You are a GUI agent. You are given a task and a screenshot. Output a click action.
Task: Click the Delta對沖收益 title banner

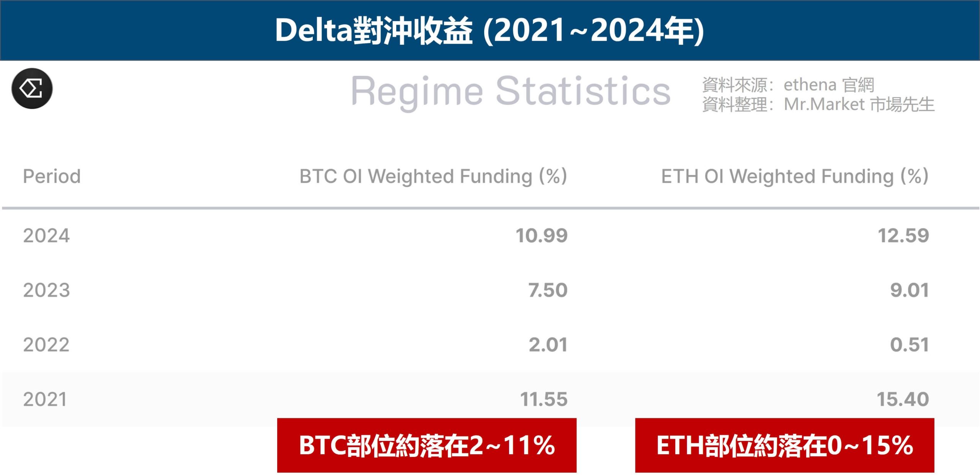(x=489, y=30)
